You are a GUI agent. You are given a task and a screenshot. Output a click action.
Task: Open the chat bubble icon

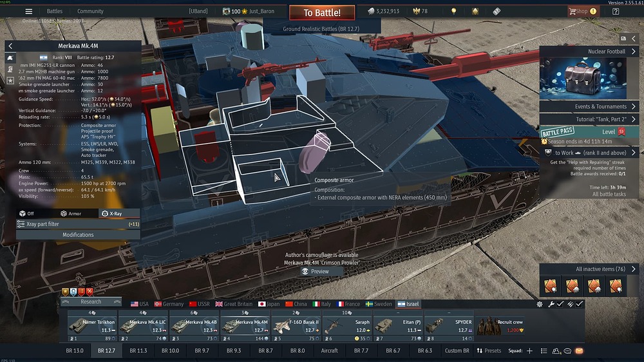point(567,350)
